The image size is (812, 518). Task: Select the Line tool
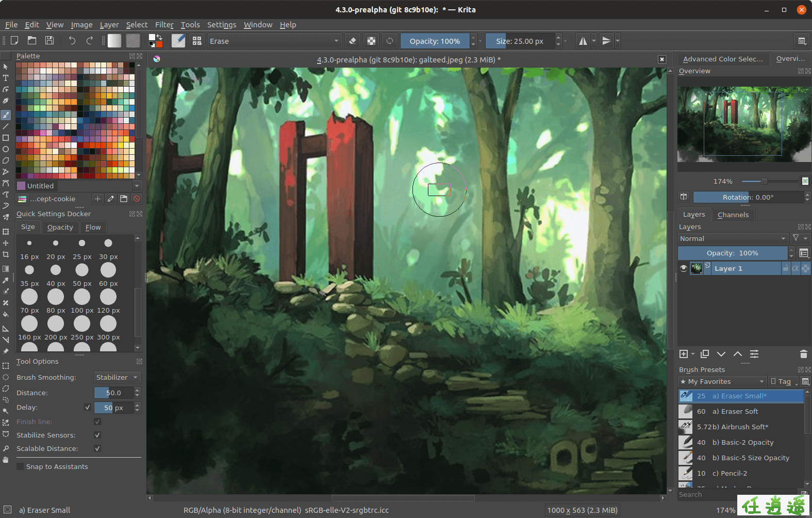pos(6,126)
